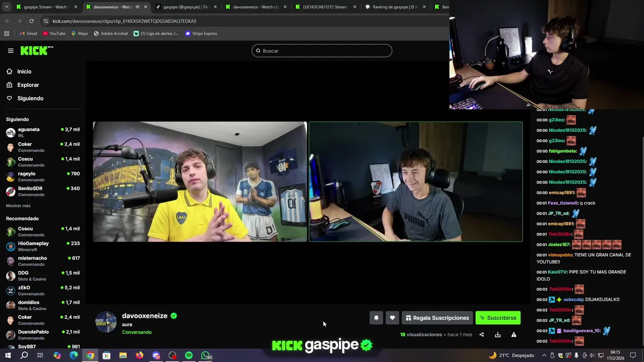Click the forward arrow in Chrome
Image resolution: width=644 pixels, height=362 pixels.
(x=19, y=21)
